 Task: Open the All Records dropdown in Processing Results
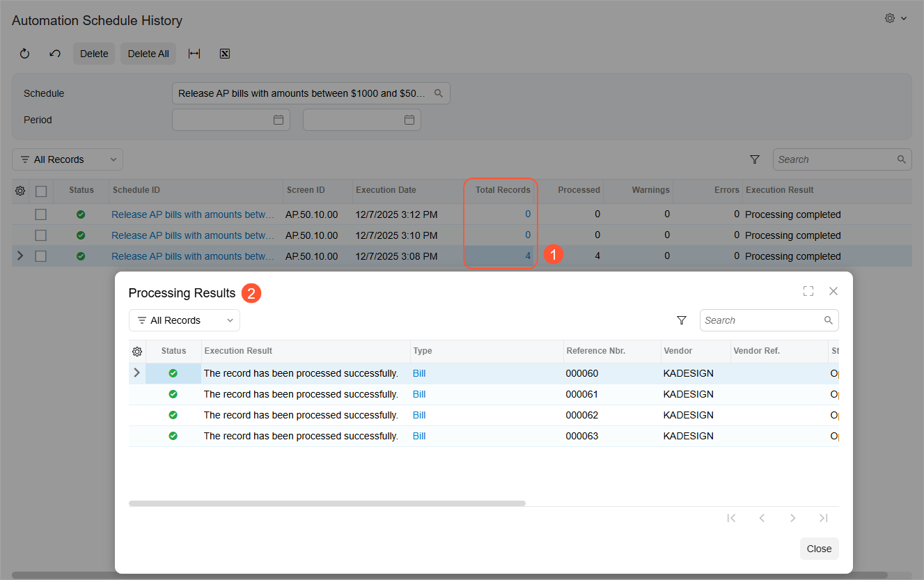pyautogui.click(x=184, y=320)
